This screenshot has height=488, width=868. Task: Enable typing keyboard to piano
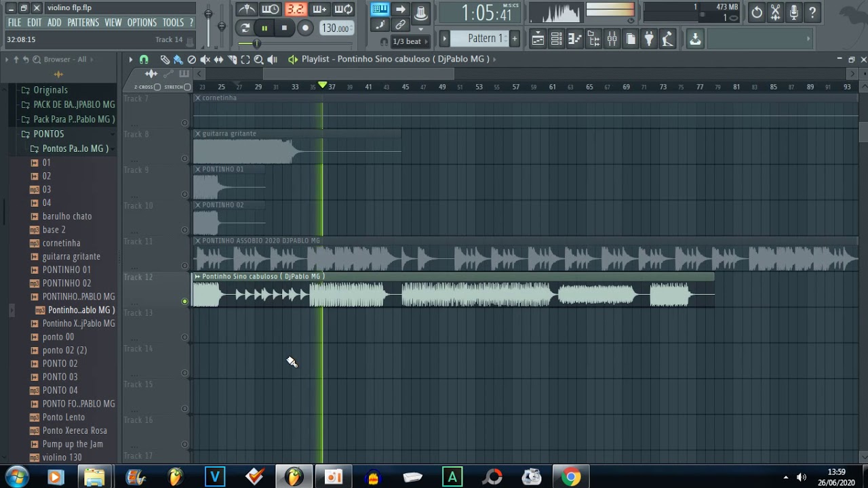(380, 9)
